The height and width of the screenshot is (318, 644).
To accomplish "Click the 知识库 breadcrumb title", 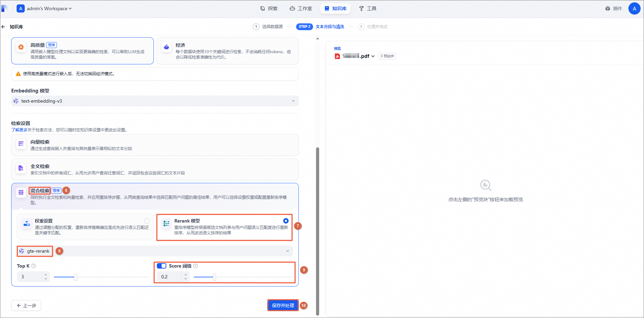I will [16, 27].
